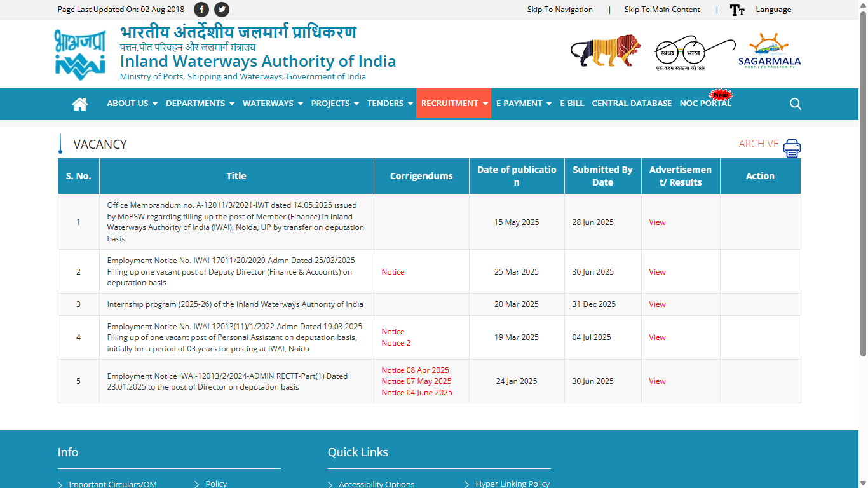The image size is (868, 488).
Task: Open the Twitter page icon
Action: pos(222,10)
